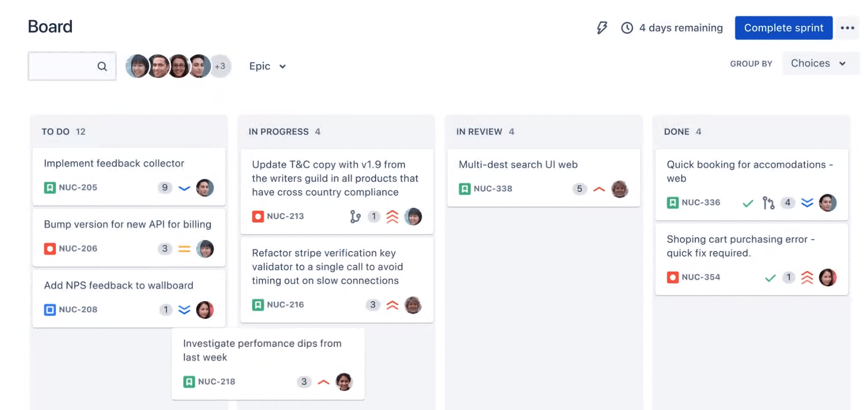Click the assignee avatar on NUC-336
Viewport: 868px width, 410px height.
click(828, 203)
